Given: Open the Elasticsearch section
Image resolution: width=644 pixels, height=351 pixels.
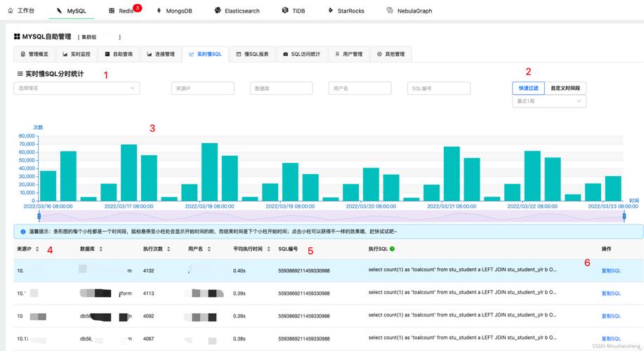Looking at the screenshot, I should tap(237, 11).
